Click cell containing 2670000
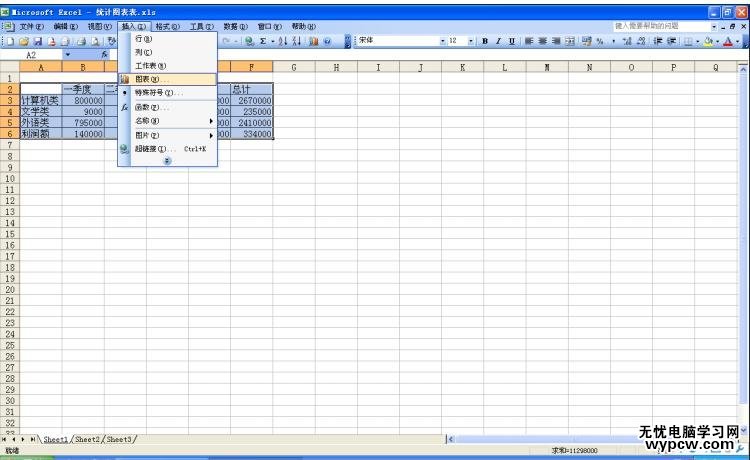This screenshot has height=460, width=750. 252,100
